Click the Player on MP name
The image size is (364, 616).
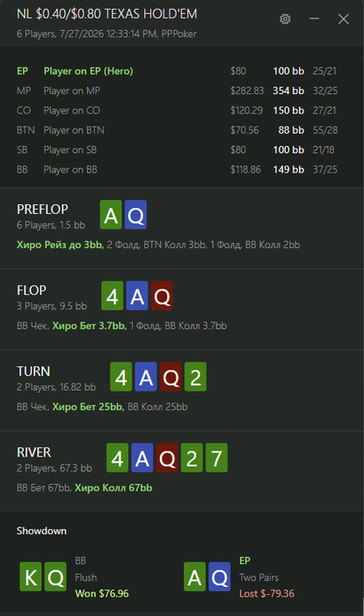[x=72, y=91]
